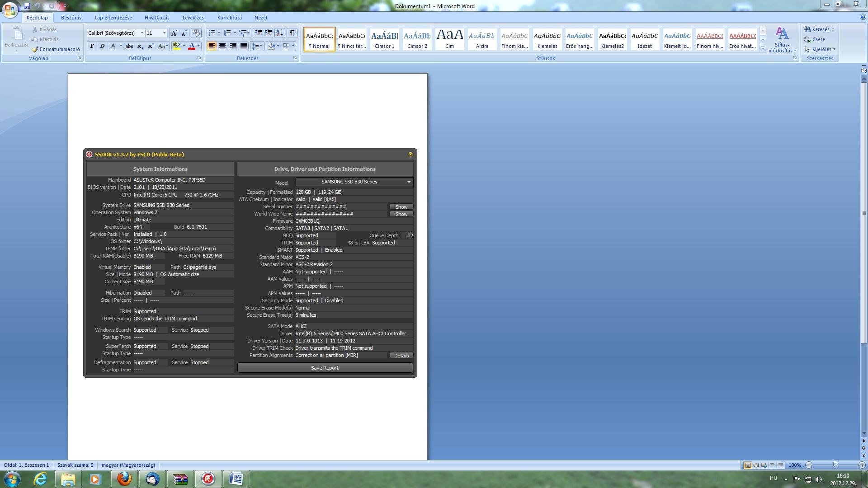This screenshot has width=868, height=488.
Task: Click the A-Z sort icon
Action: pyautogui.click(x=280, y=33)
